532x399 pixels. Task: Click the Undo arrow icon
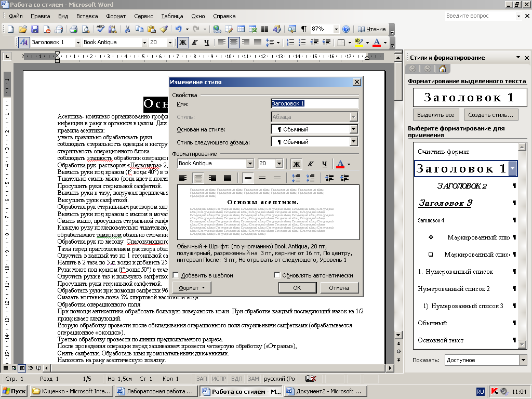(x=179, y=29)
